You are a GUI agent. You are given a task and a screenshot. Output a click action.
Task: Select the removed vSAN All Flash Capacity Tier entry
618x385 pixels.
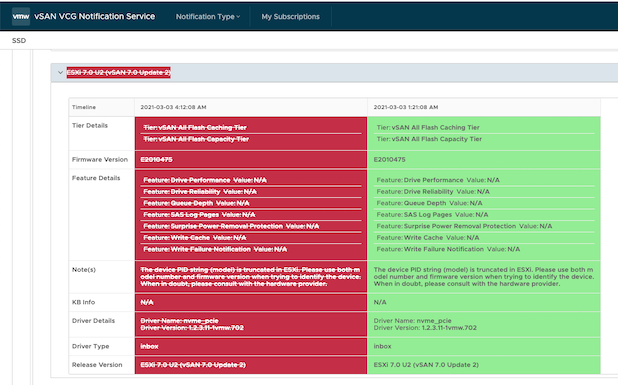pos(196,139)
